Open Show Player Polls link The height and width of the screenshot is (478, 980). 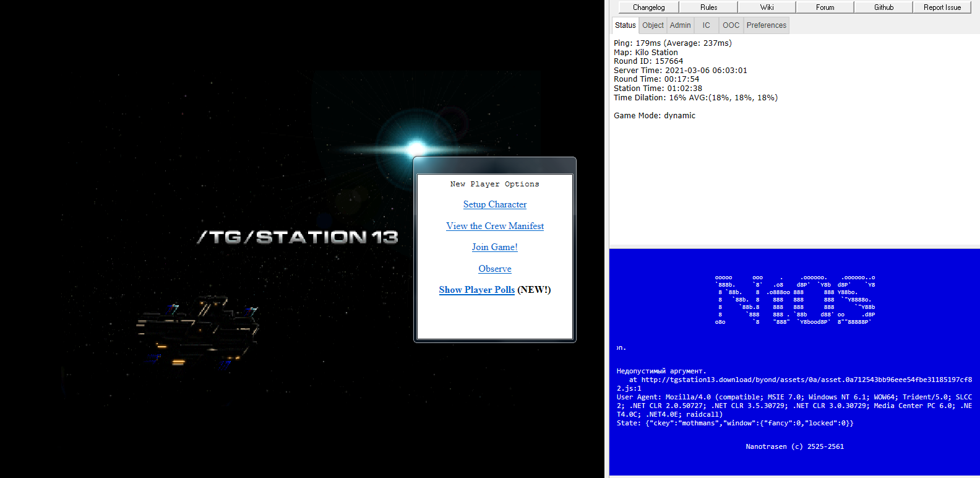[477, 290]
